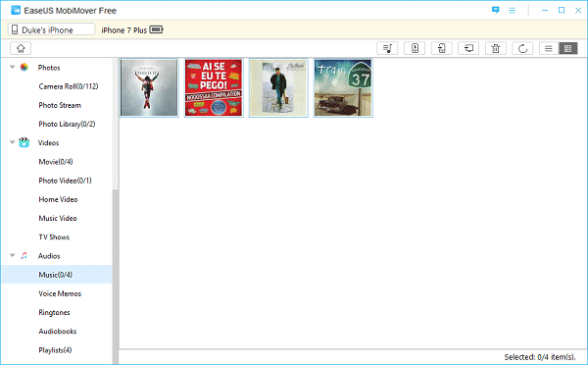Minimize the MobiMover window
Image resolution: width=588 pixels, height=365 pixels.
[545, 10]
